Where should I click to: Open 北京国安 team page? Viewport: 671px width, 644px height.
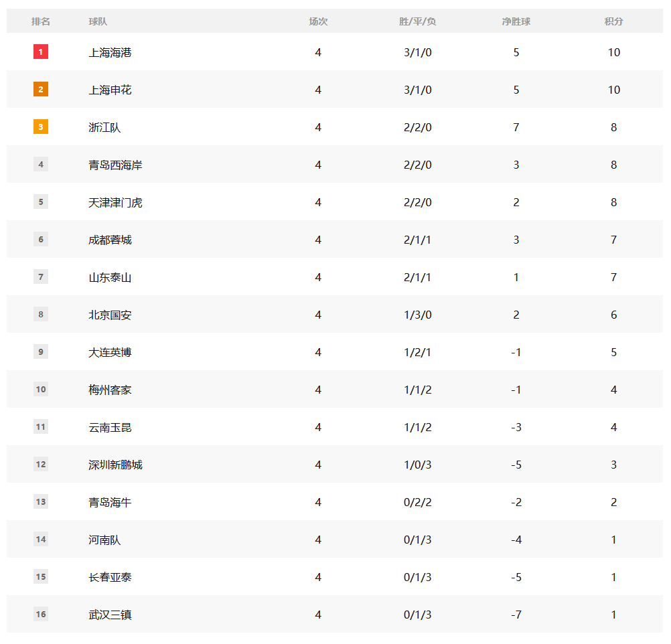pyautogui.click(x=110, y=315)
